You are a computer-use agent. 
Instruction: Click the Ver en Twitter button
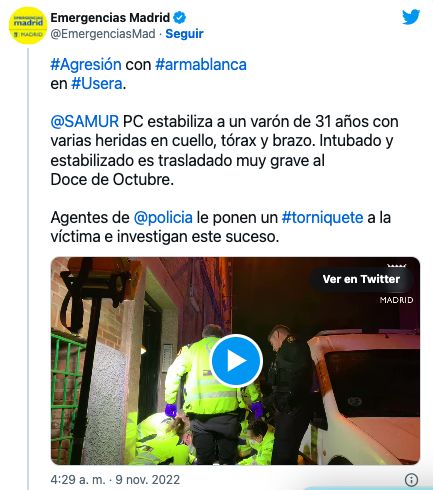coord(361,279)
